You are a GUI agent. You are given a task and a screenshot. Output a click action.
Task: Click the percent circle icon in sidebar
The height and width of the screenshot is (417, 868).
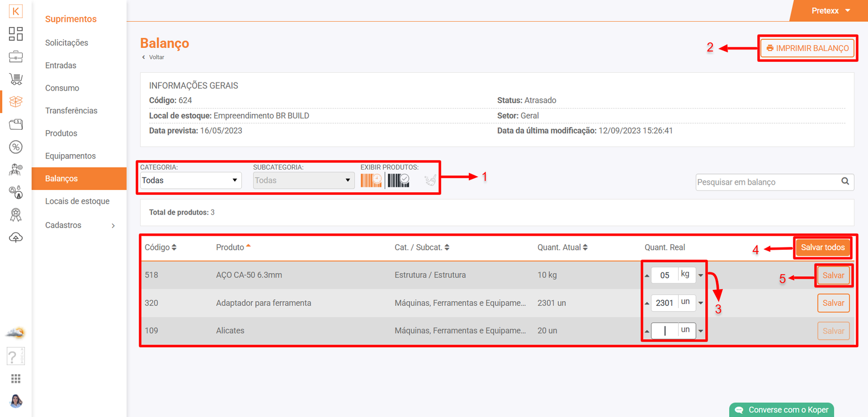coord(16,147)
